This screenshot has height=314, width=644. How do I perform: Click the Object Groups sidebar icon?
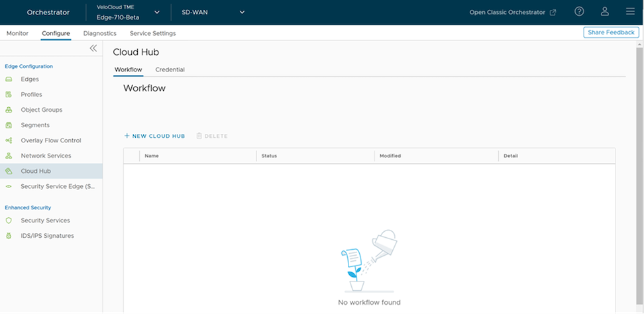(9, 110)
